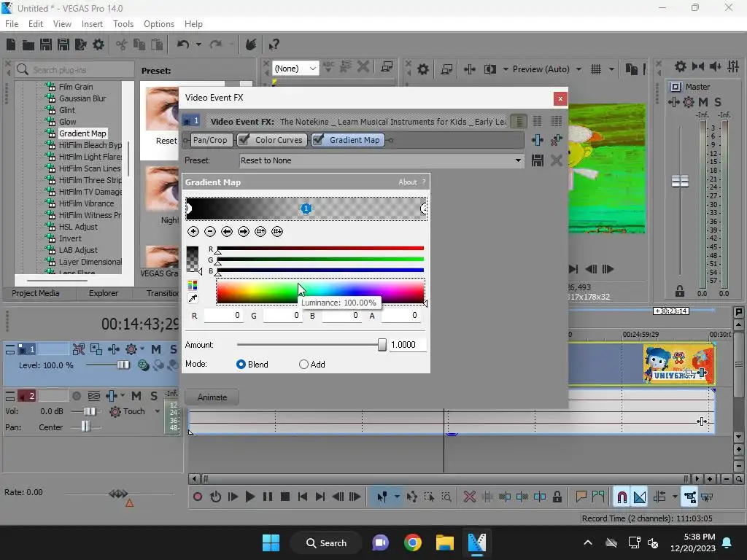Click the Amount slider handle
Screen dimensions: 747x560
coord(382,345)
